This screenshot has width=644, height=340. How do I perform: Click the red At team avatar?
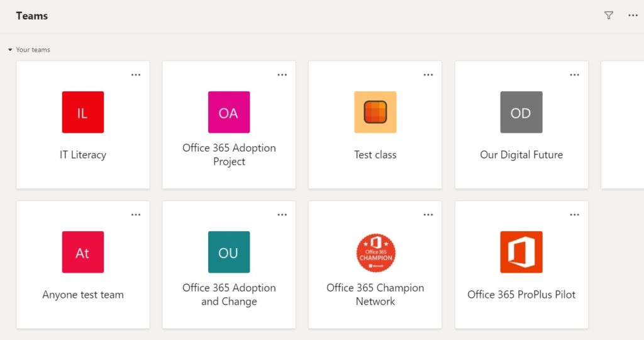point(83,252)
